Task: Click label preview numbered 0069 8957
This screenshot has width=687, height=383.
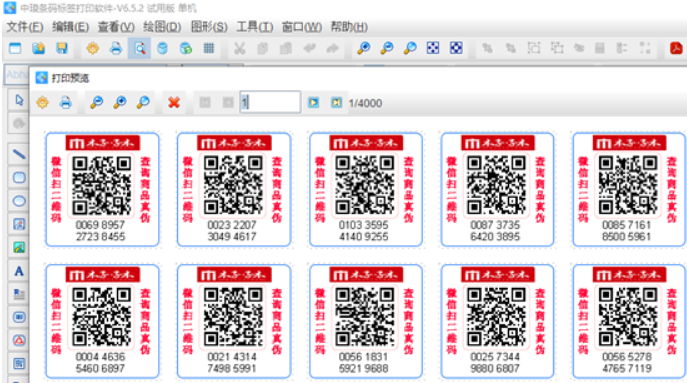Action: click(103, 189)
